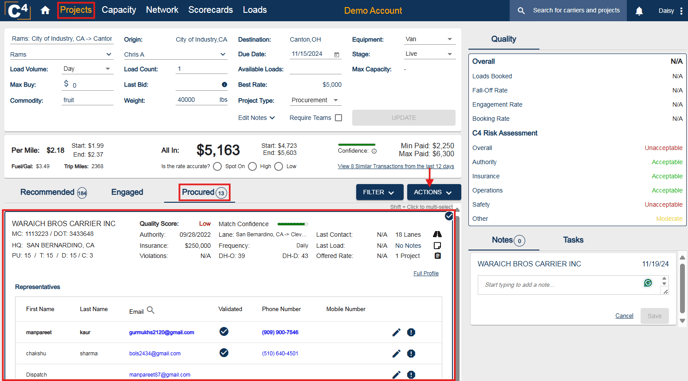Open the notifications bell
Viewport: 688px width, 381px height.
click(x=639, y=11)
